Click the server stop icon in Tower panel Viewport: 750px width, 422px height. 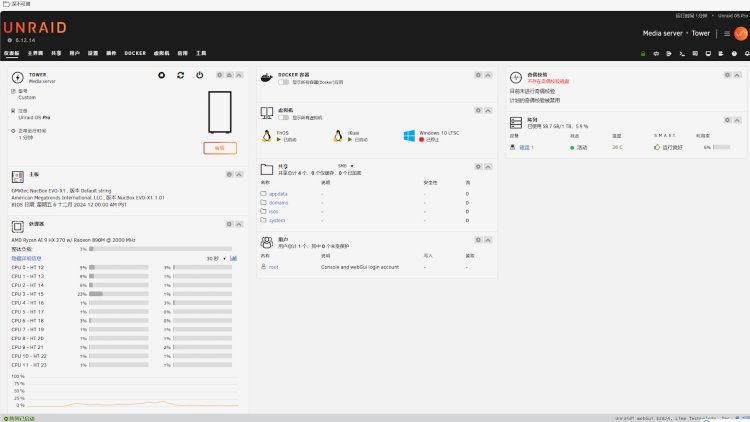click(162, 75)
